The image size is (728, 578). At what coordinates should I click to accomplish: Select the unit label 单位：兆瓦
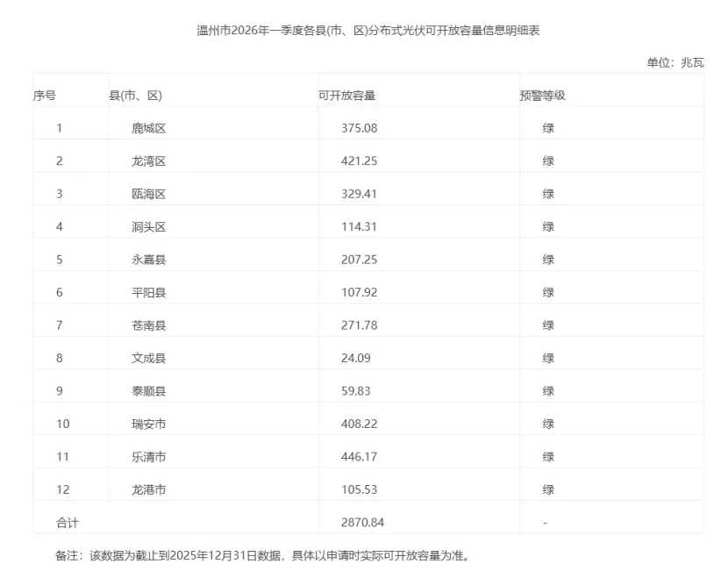[x=675, y=62]
